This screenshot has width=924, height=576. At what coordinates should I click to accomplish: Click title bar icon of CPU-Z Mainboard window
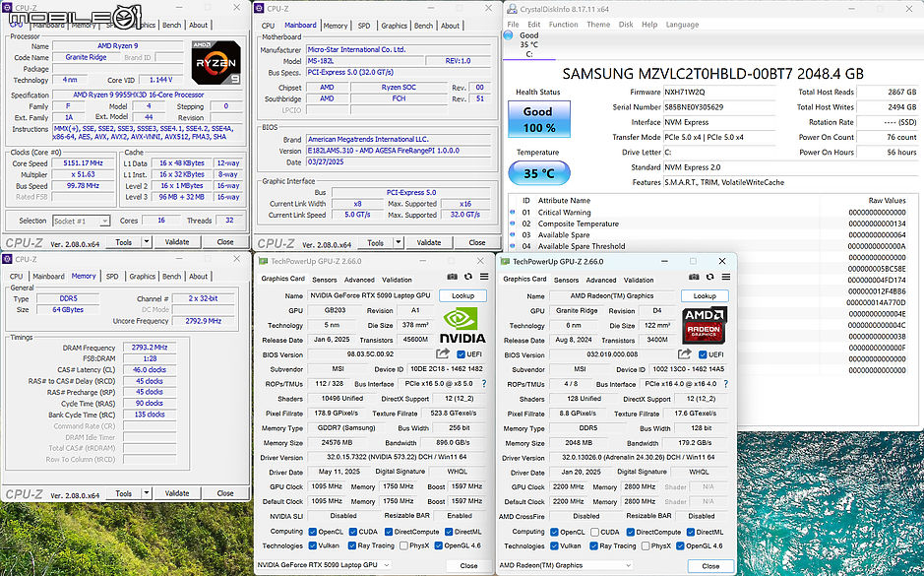click(x=259, y=8)
